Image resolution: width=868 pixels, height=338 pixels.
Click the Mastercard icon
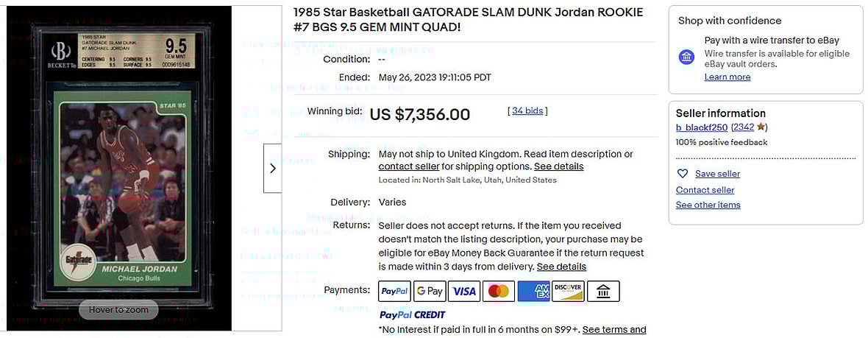(x=499, y=292)
